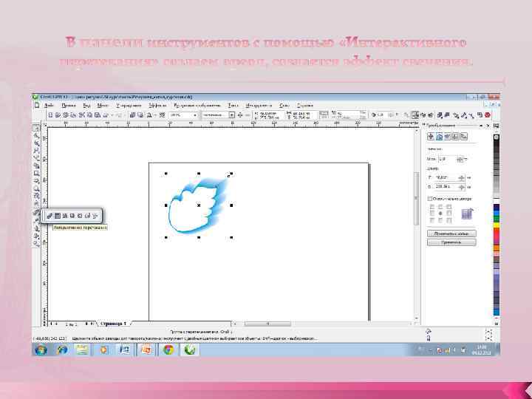This screenshot has width=532, height=399.
Task: Click the red icon ending the property bar
Action: click(x=488, y=115)
